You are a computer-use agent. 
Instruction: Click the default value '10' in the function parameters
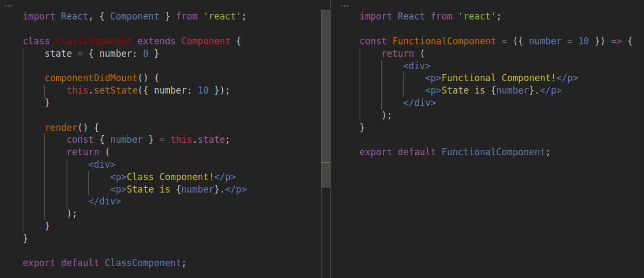583,41
